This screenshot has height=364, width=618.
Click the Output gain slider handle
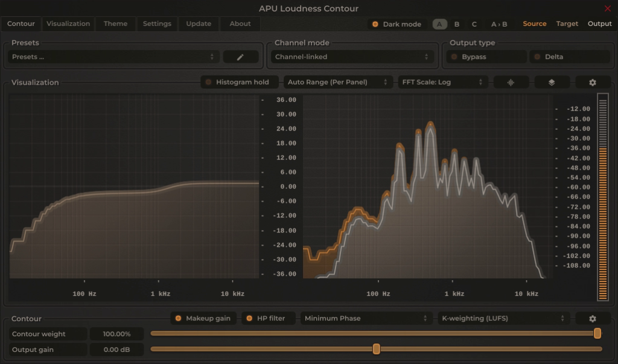pos(377,349)
